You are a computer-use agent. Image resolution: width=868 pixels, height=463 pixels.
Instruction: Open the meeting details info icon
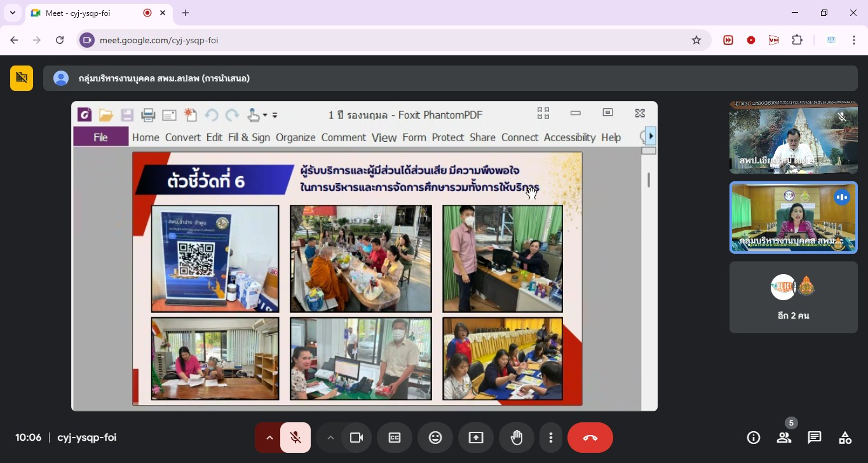(x=754, y=438)
